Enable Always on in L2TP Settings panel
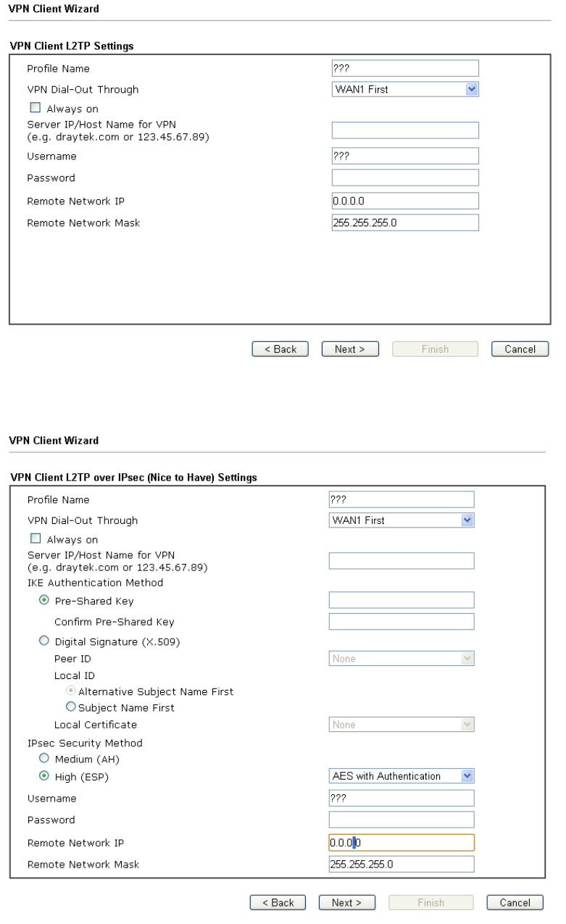 [x=36, y=109]
